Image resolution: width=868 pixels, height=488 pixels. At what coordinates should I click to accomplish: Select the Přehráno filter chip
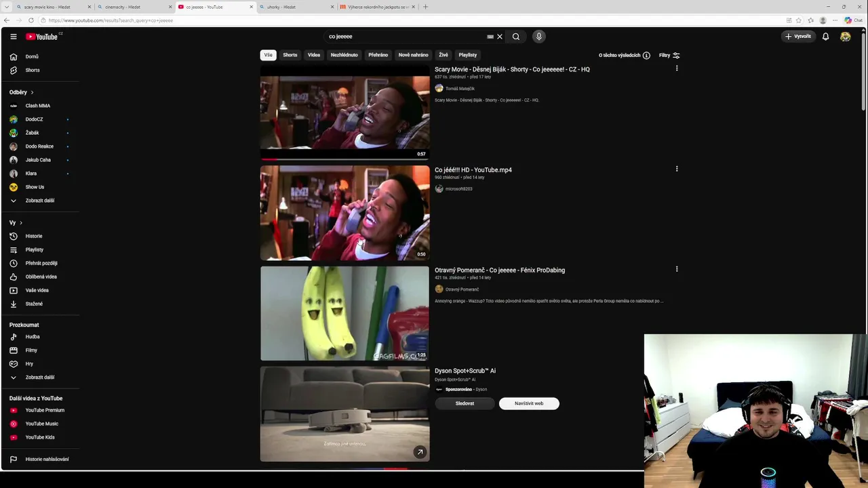pyautogui.click(x=378, y=55)
